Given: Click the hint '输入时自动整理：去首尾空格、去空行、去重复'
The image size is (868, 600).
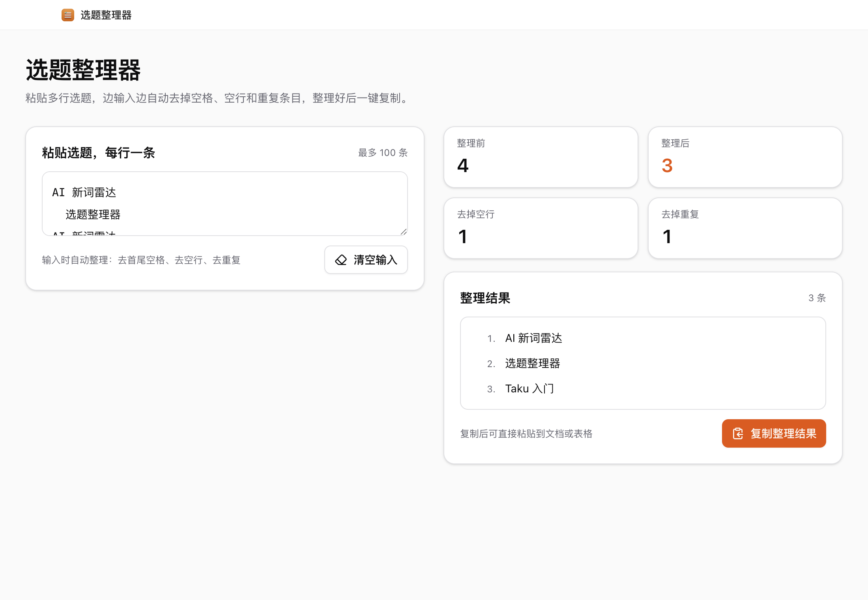Looking at the screenshot, I should point(141,260).
